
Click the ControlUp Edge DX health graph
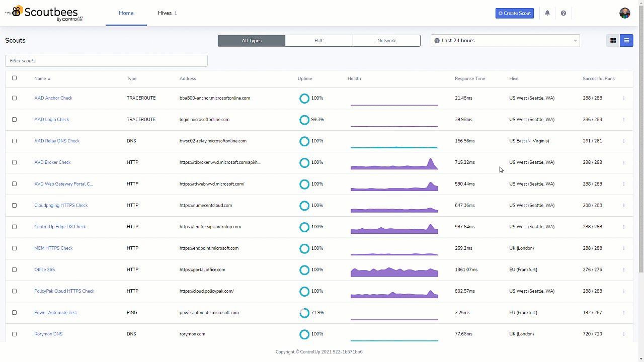394,228
